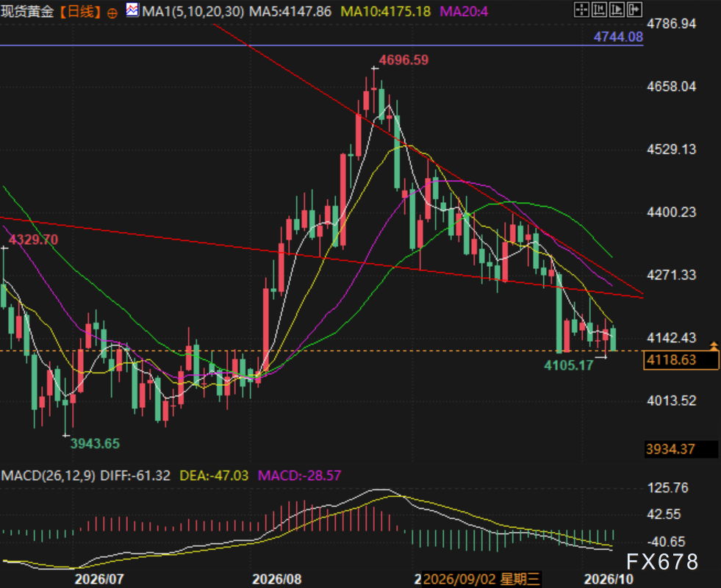Viewport: 721px width, 588px height.
Task: Click the current price box 4118.63
Action: coord(681,359)
